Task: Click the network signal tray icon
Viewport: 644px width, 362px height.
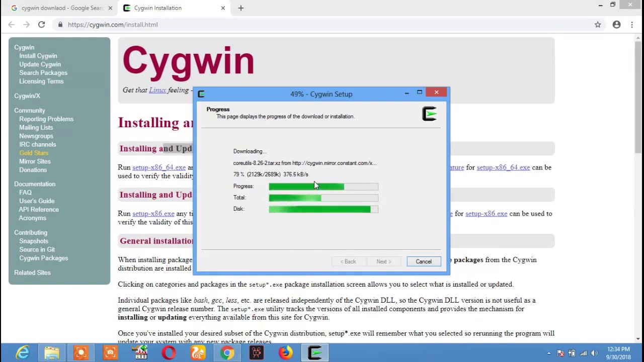Action: pos(584,353)
